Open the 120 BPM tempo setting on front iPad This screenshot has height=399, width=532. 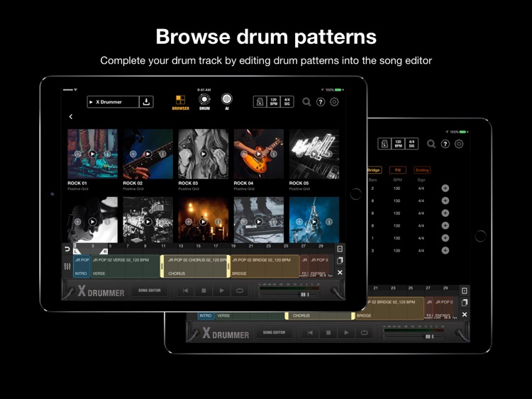tap(274, 102)
